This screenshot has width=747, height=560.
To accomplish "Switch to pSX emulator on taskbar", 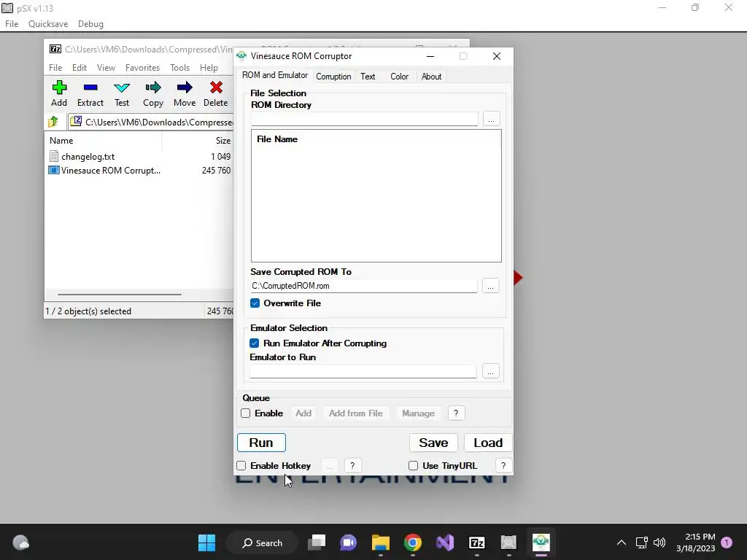I will tap(508, 542).
